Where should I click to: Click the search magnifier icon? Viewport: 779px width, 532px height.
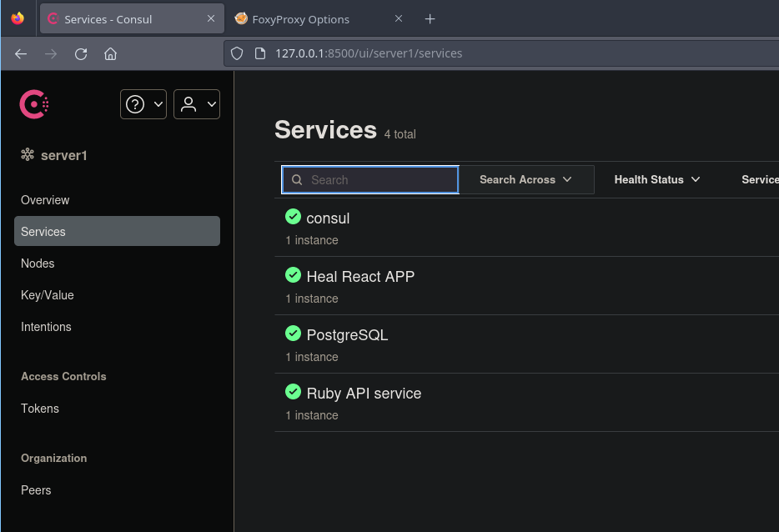297,180
